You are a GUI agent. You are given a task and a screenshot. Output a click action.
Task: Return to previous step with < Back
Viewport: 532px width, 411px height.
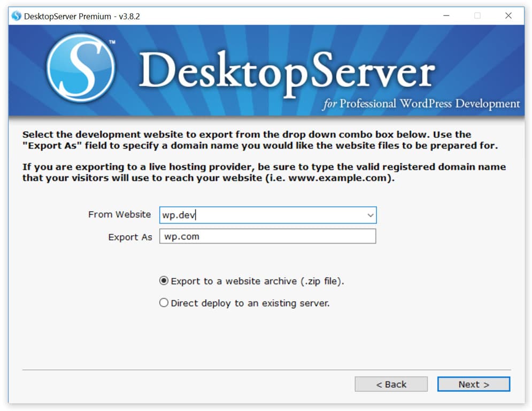[391, 384]
